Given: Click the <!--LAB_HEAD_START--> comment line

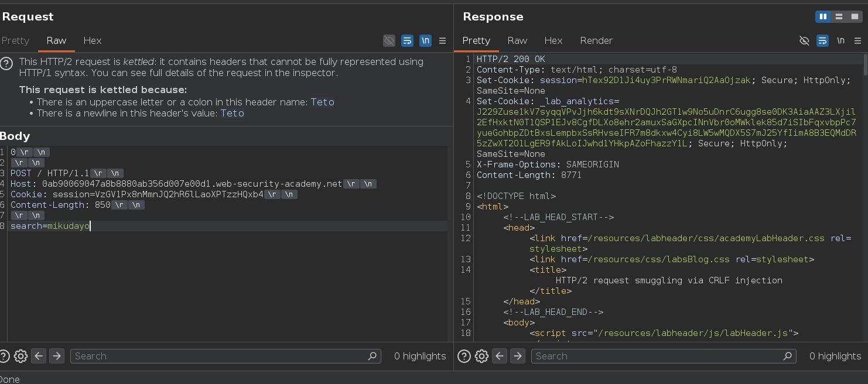Looking at the screenshot, I should pos(558,217).
